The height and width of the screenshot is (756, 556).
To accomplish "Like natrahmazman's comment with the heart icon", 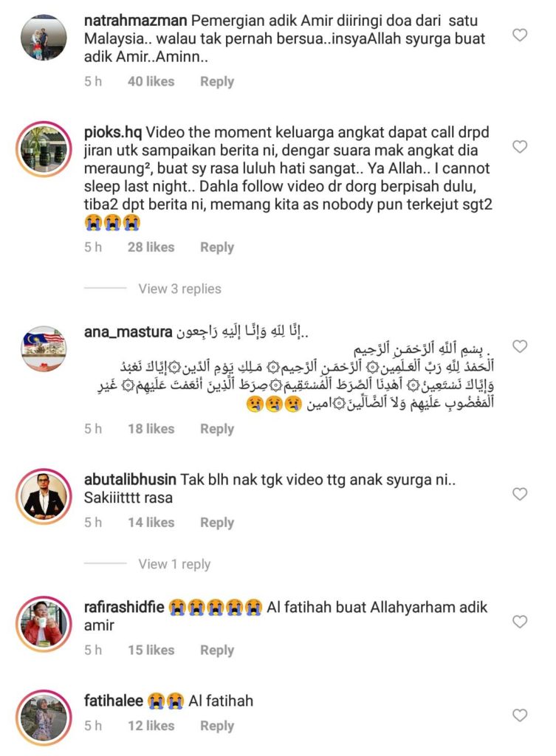I will 519,35.
